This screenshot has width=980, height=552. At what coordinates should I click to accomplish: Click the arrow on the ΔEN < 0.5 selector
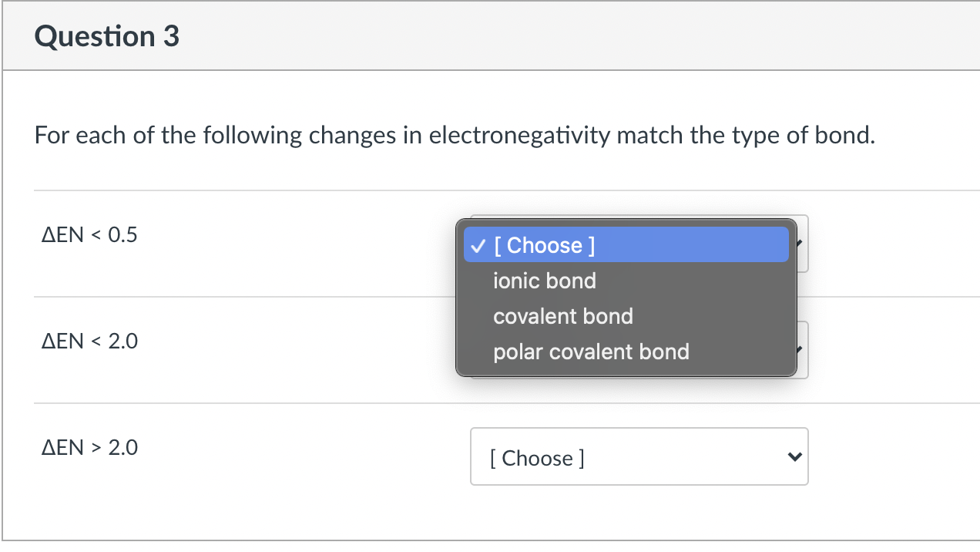(x=800, y=243)
